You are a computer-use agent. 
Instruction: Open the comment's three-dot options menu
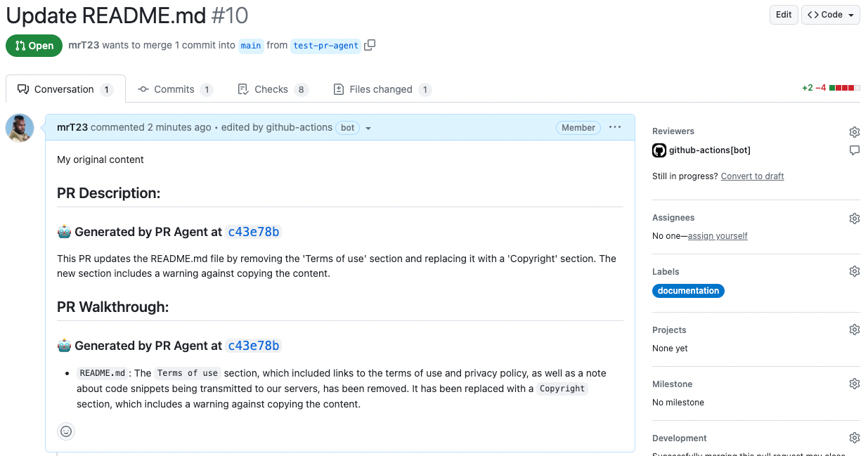615,127
